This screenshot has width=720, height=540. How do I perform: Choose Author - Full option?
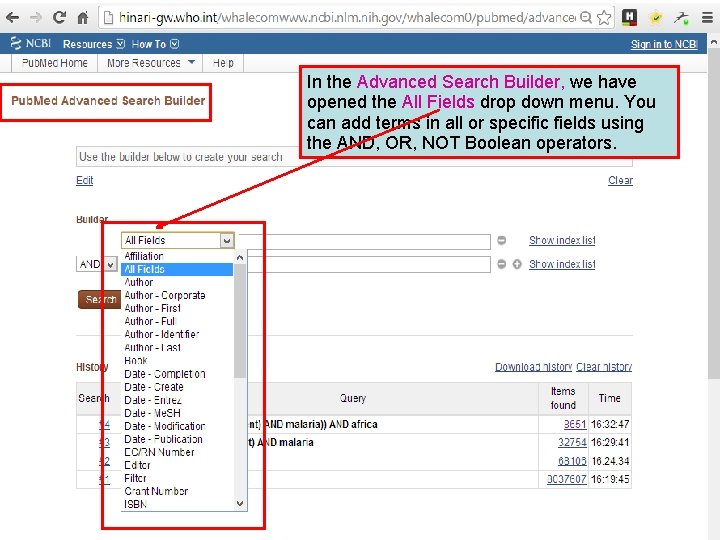click(x=178, y=321)
